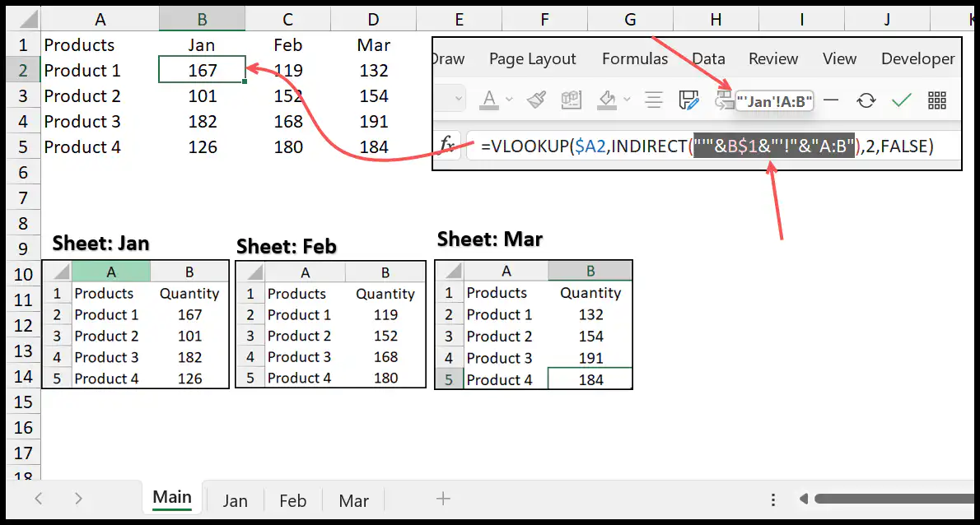The image size is (980, 525).
Task: Open the fill color dropdown arrow
Action: click(x=627, y=100)
